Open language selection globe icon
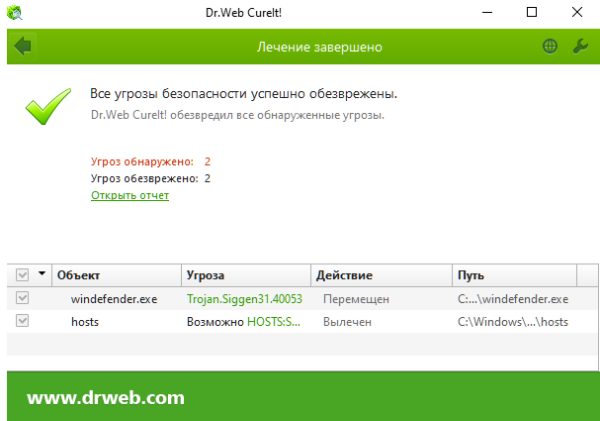Image resolution: width=600 pixels, height=421 pixels. (x=550, y=47)
